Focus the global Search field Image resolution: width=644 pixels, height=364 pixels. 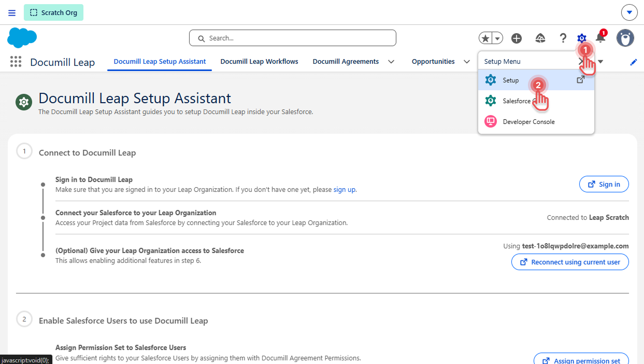[293, 38]
